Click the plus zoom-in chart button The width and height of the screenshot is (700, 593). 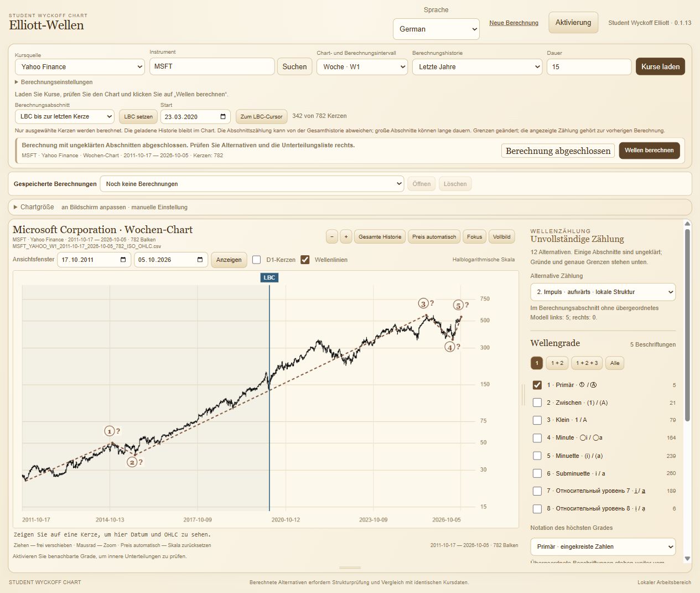(346, 236)
